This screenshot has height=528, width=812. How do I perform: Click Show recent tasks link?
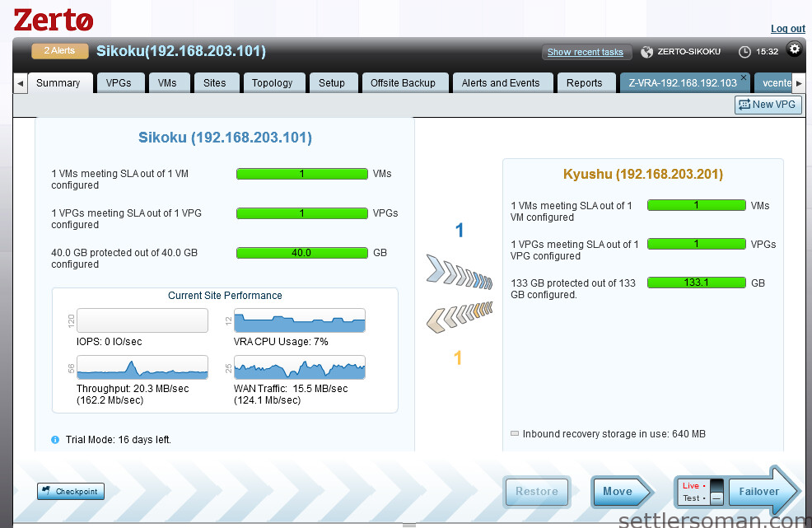pyautogui.click(x=586, y=52)
